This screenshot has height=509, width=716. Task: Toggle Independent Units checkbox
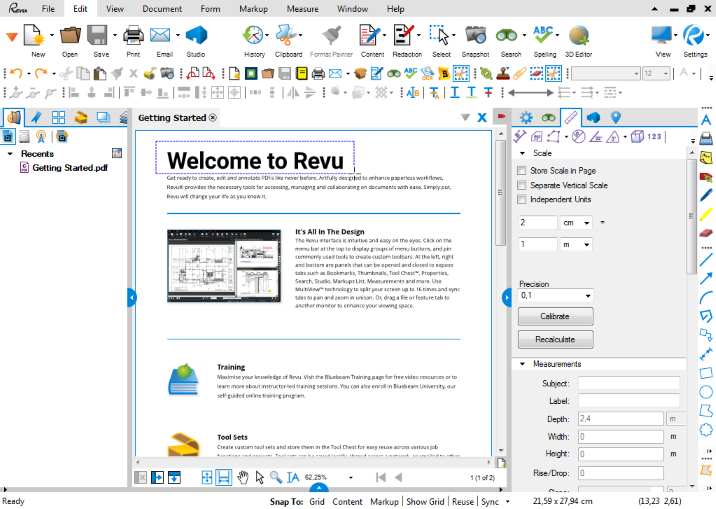(x=521, y=199)
